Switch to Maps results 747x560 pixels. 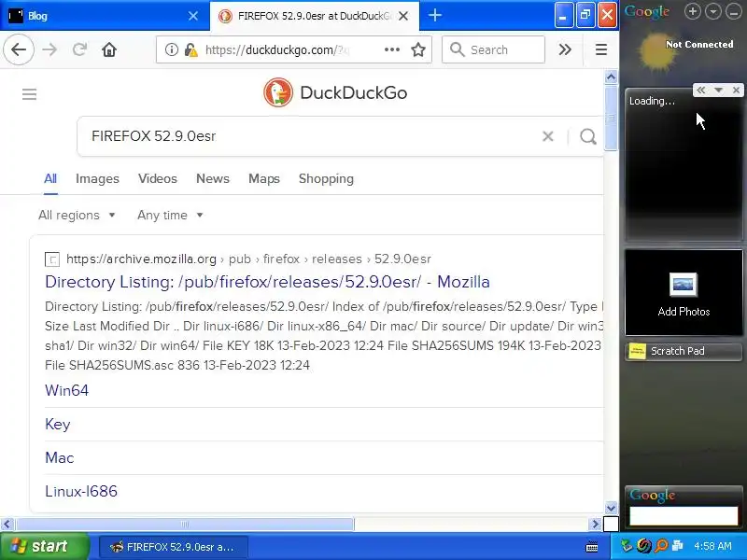264,178
